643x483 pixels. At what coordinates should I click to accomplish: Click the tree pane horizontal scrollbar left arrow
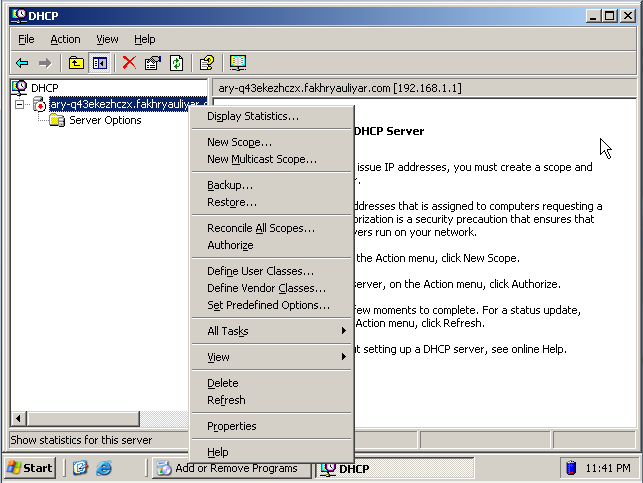point(18,419)
